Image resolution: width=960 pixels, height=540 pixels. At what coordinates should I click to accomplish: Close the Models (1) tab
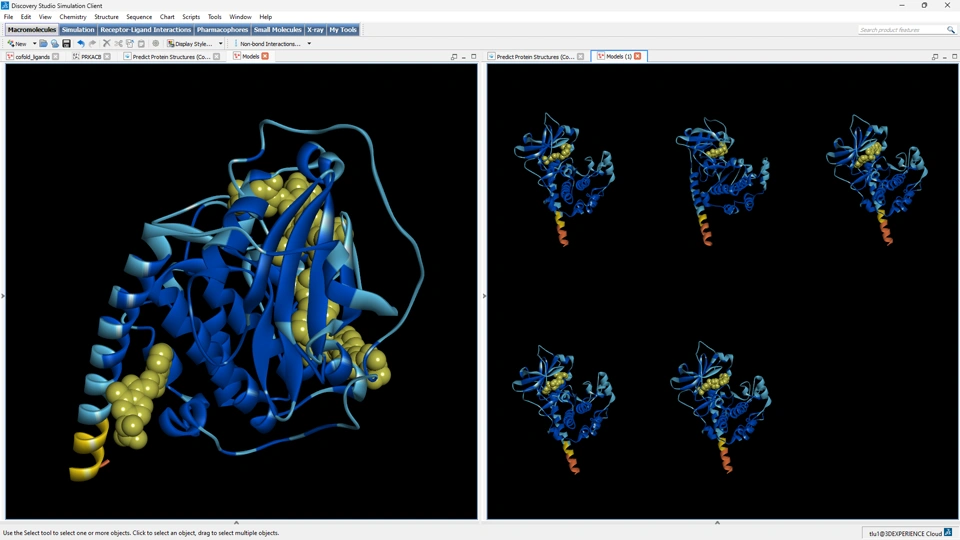tap(637, 56)
